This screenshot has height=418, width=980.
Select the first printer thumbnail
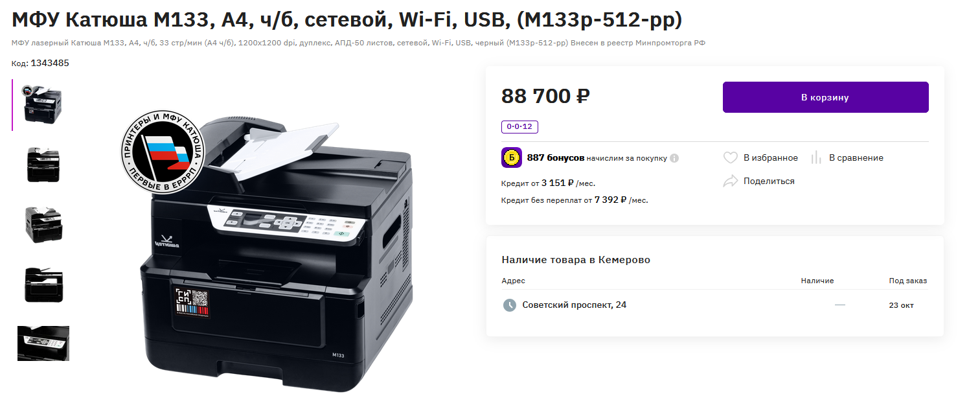coord(43,105)
